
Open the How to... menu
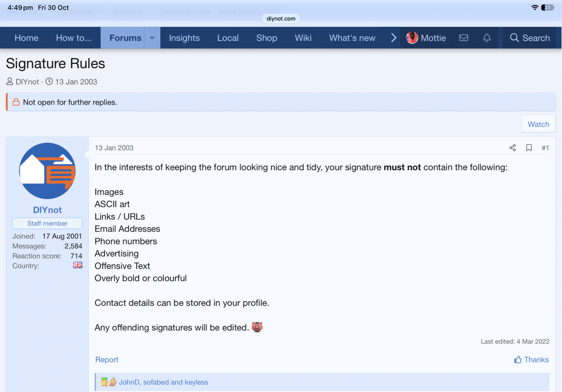tap(74, 38)
